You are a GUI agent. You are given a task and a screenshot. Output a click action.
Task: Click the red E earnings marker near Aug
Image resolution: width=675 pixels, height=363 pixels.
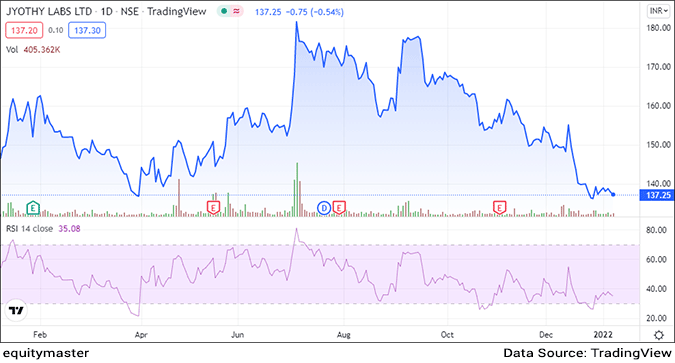tap(339, 208)
